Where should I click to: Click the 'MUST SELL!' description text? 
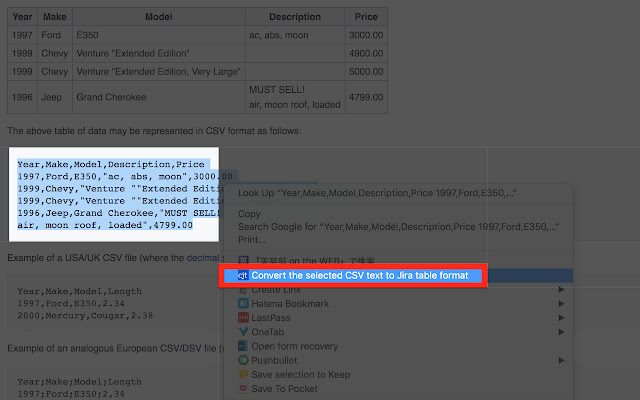point(277,90)
